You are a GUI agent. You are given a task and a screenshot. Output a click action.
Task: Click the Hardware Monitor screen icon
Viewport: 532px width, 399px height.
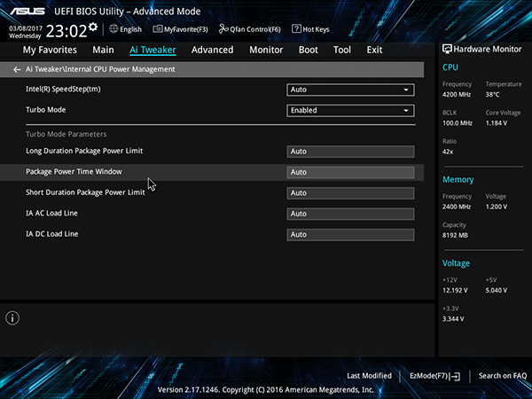447,49
